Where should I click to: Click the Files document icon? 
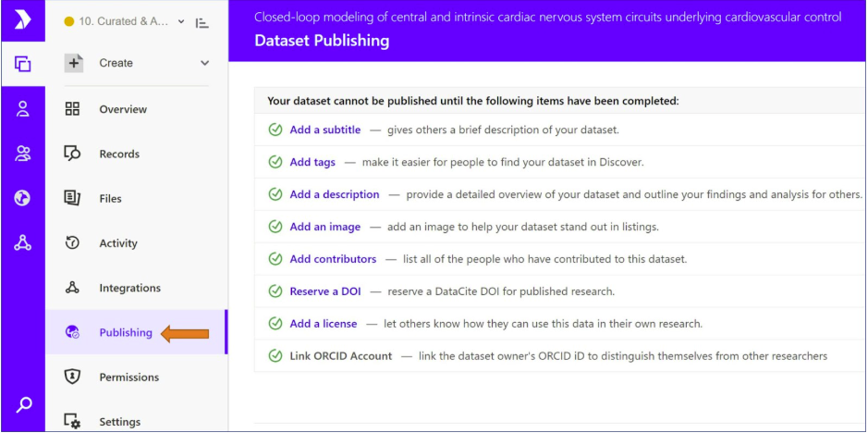72,198
